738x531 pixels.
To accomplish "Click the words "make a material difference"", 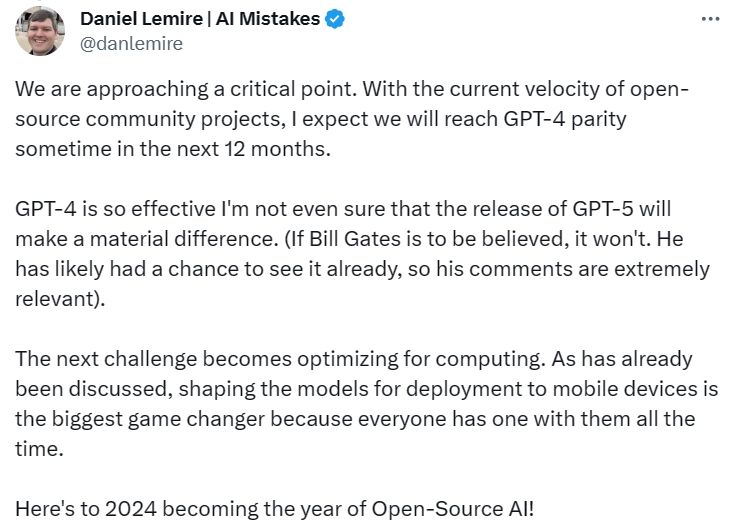I will [x=120, y=241].
